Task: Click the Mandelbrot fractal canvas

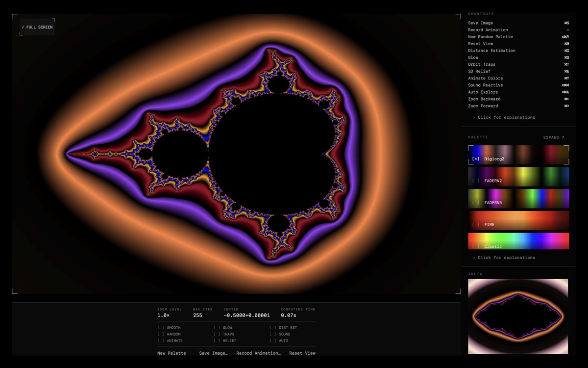Action: coord(236,154)
